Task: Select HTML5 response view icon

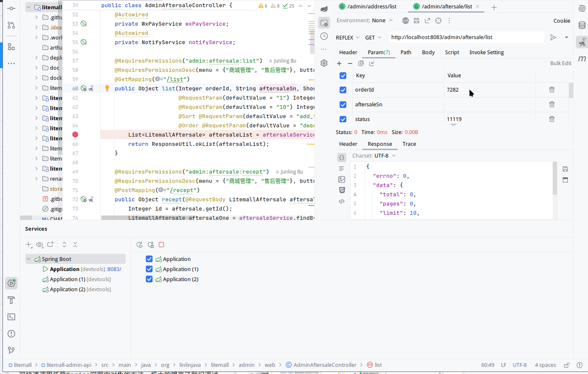Action: click(x=342, y=190)
